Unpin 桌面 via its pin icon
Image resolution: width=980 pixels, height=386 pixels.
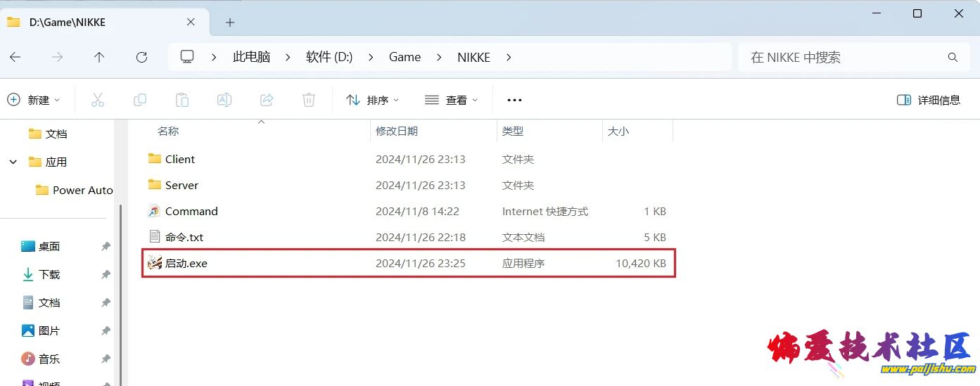[106, 246]
